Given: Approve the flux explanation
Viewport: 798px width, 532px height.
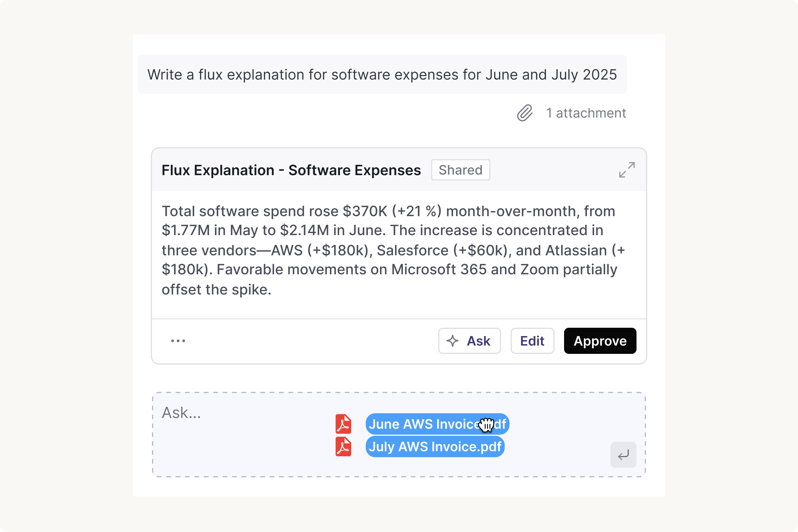Looking at the screenshot, I should 600,341.
